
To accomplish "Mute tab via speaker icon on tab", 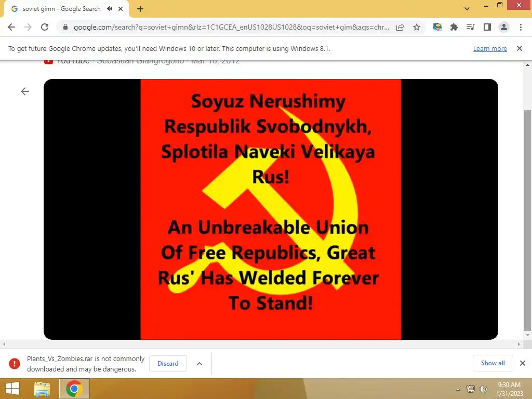I will click(x=109, y=9).
